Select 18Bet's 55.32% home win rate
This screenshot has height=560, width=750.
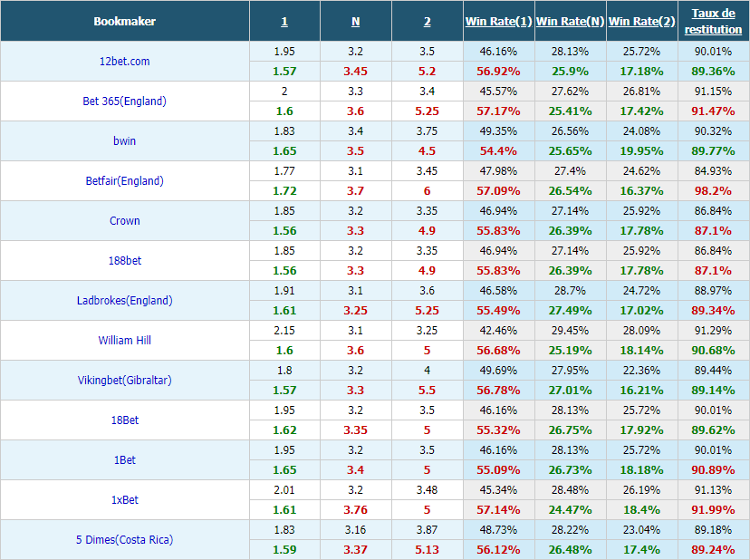point(498,430)
